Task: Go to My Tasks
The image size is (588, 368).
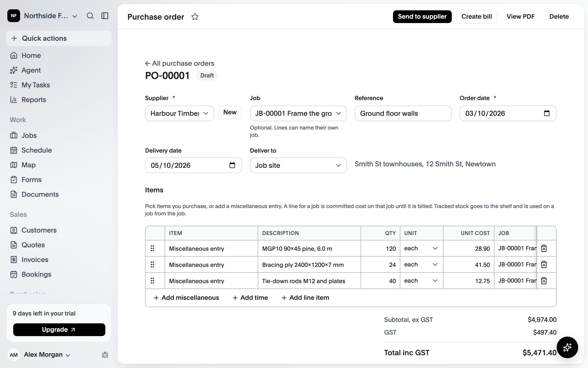Action: point(59,85)
